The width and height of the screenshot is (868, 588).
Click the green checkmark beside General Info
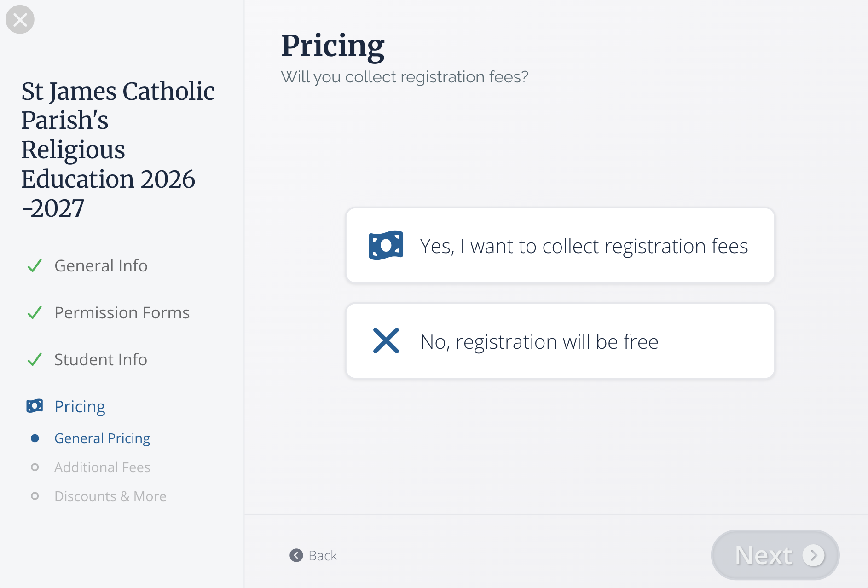pos(35,265)
